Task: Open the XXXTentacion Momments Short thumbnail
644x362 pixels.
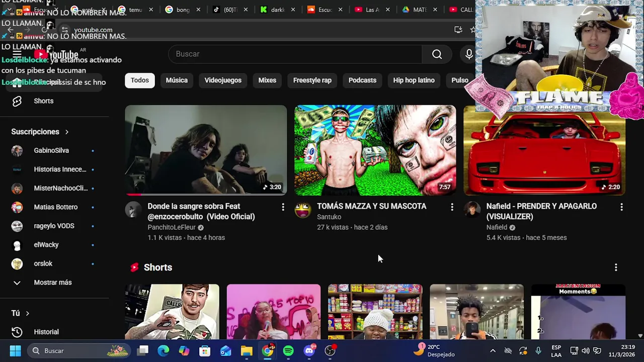Action: pos(578,312)
